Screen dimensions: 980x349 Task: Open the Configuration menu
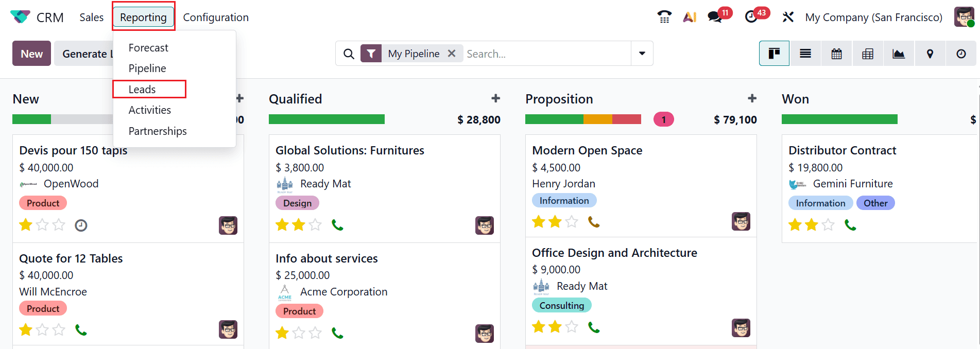point(216,17)
